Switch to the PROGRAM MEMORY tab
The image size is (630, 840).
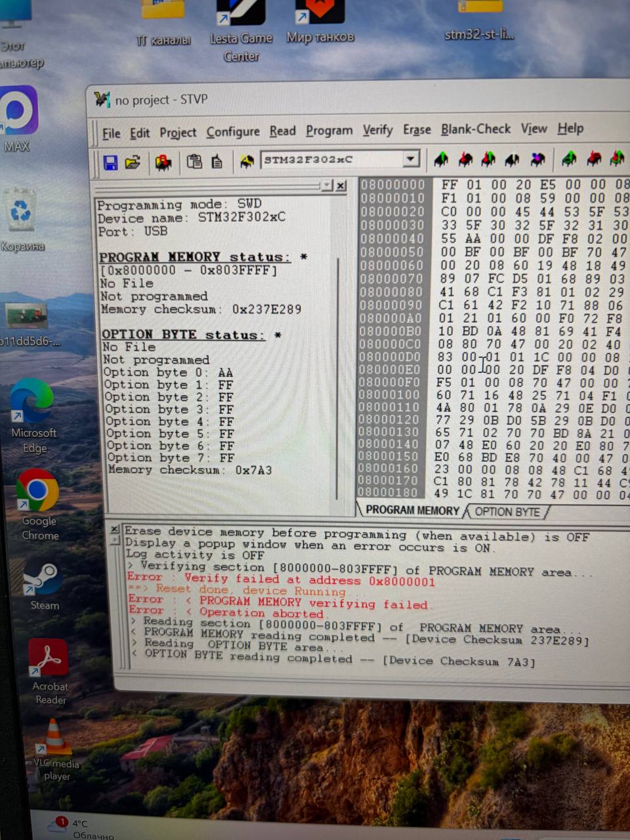pyautogui.click(x=411, y=511)
